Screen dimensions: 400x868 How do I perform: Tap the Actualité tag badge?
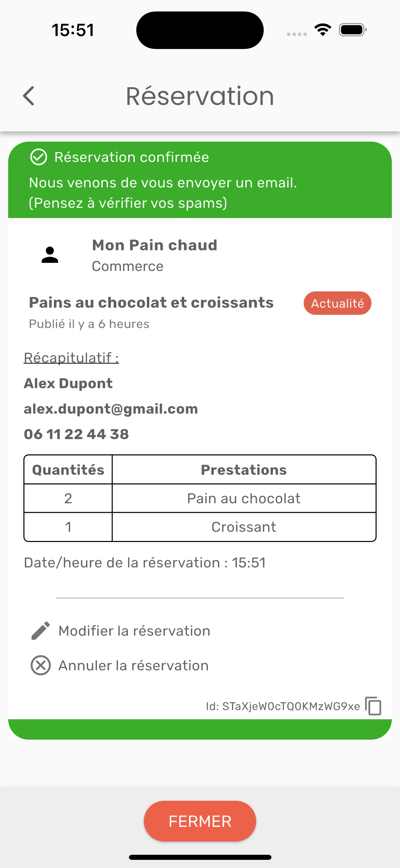click(x=337, y=303)
